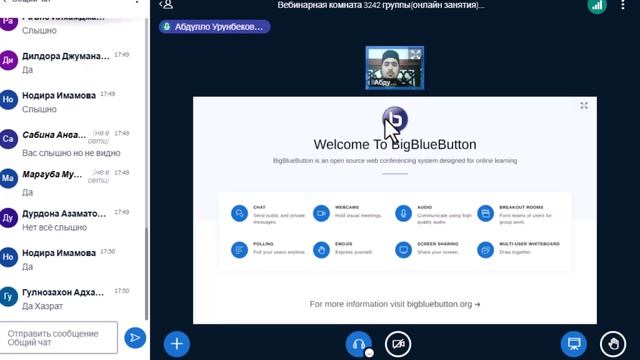
Task: Click the BigBlueButton logo on slide
Action: 395,119
